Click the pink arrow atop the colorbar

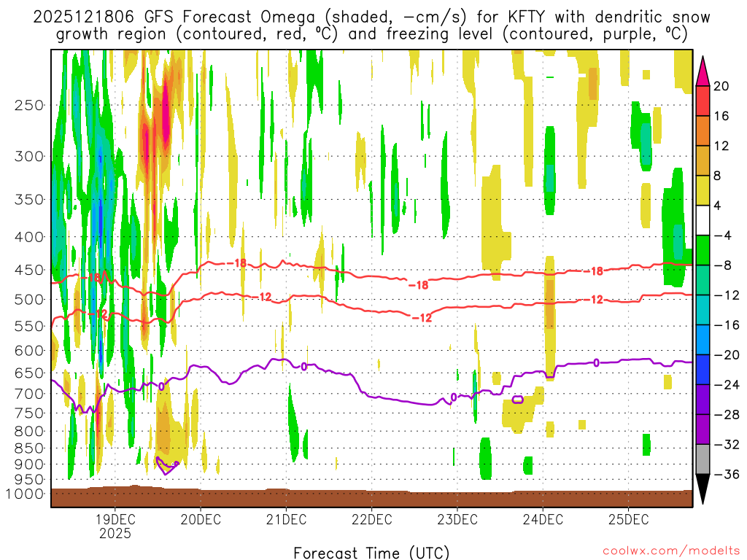703,71
